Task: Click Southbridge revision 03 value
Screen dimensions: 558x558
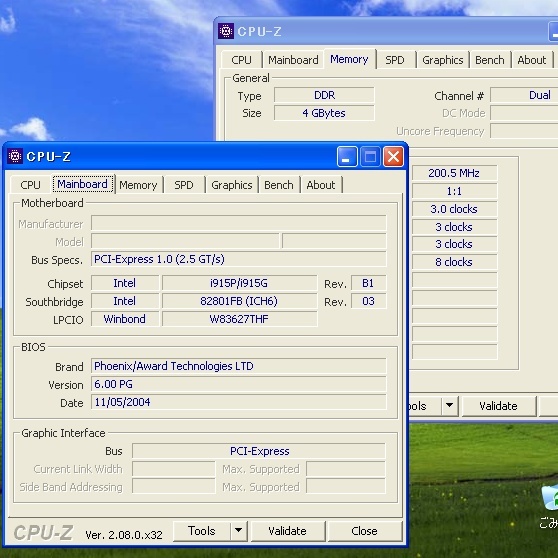Action: 368,301
